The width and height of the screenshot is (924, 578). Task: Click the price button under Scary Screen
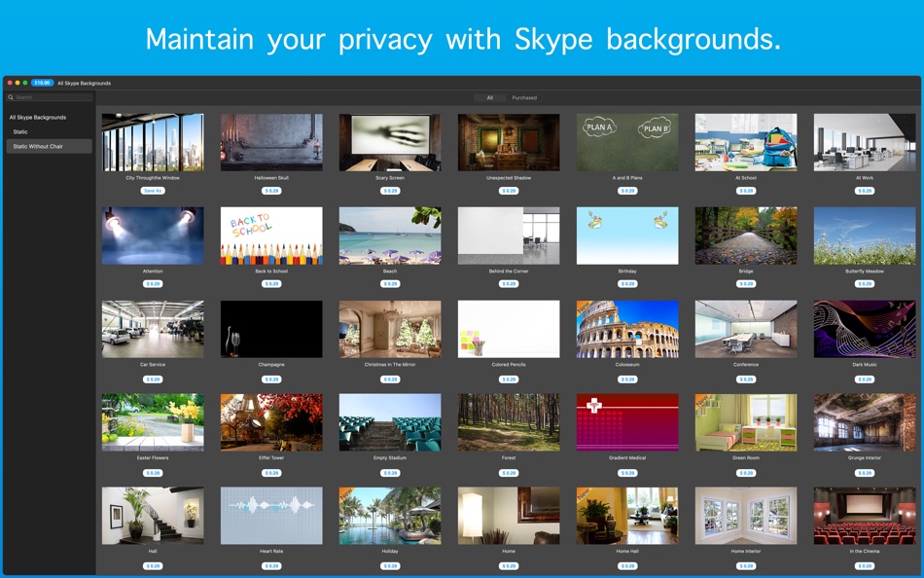click(390, 191)
